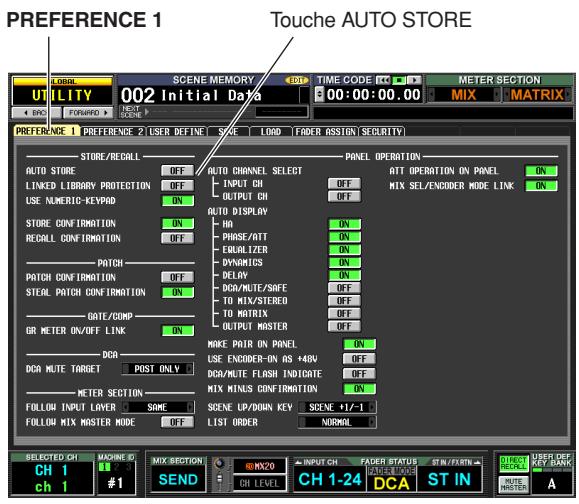The width and height of the screenshot is (579, 504).
Task: Select MATRIX in meter section
Action: [537, 95]
